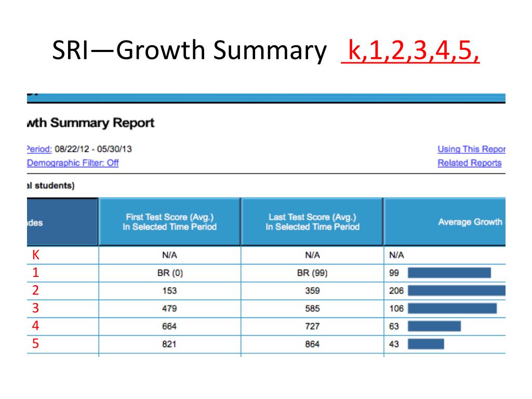Click the grade 2 row label

36,290
